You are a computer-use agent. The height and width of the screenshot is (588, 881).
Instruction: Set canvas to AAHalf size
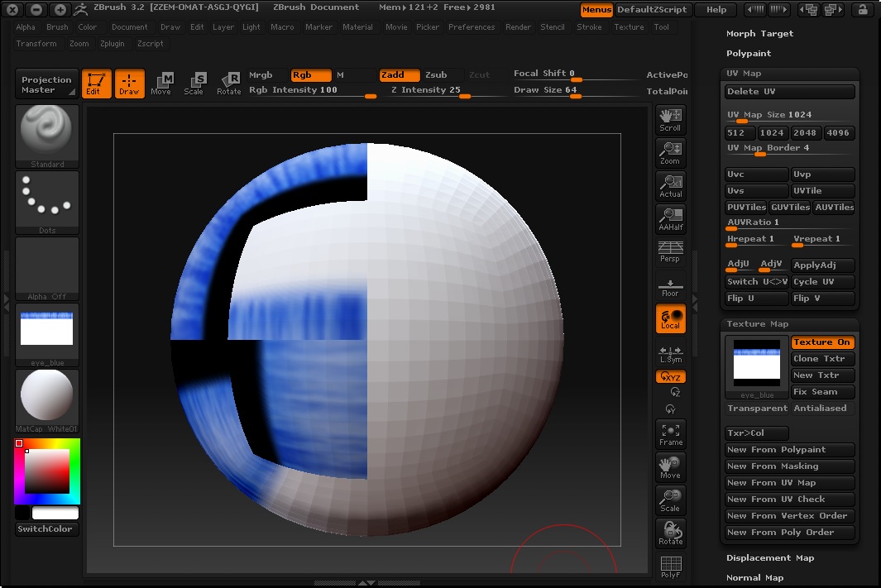670,220
